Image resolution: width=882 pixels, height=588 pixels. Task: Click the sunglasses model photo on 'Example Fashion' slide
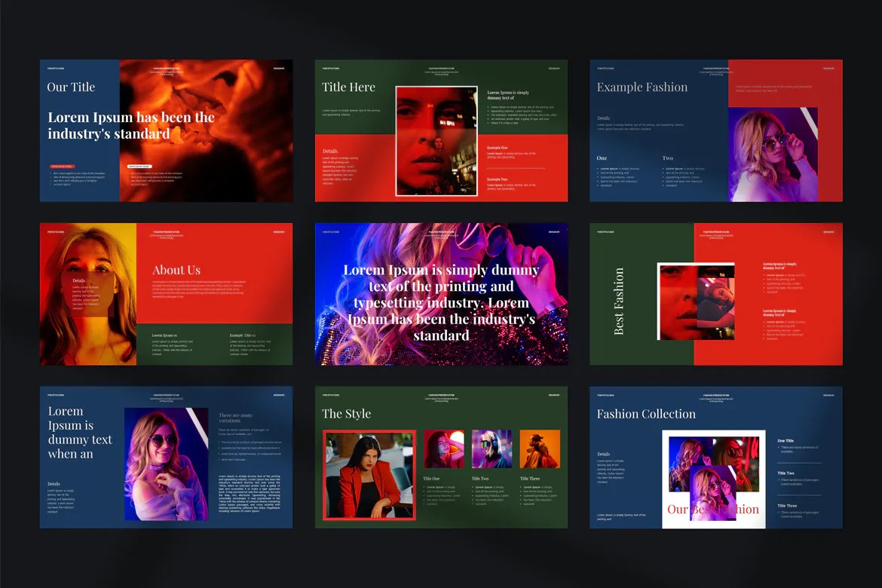click(773, 155)
